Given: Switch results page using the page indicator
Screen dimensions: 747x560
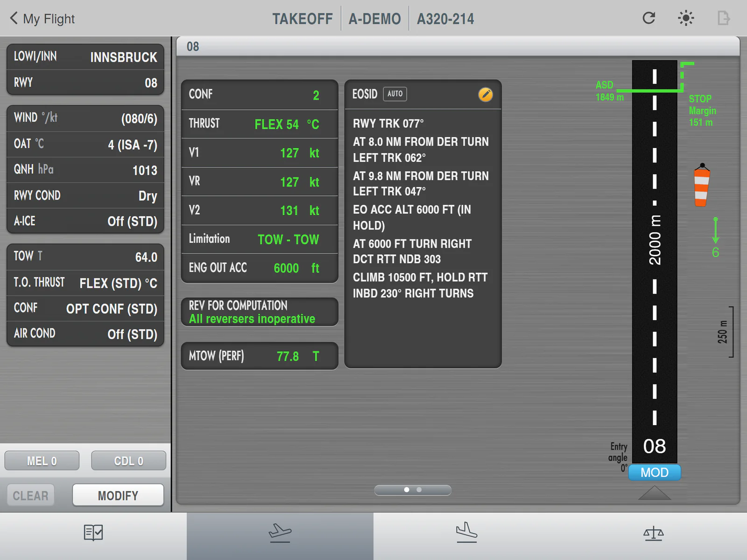Looking at the screenshot, I should point(413,490).
